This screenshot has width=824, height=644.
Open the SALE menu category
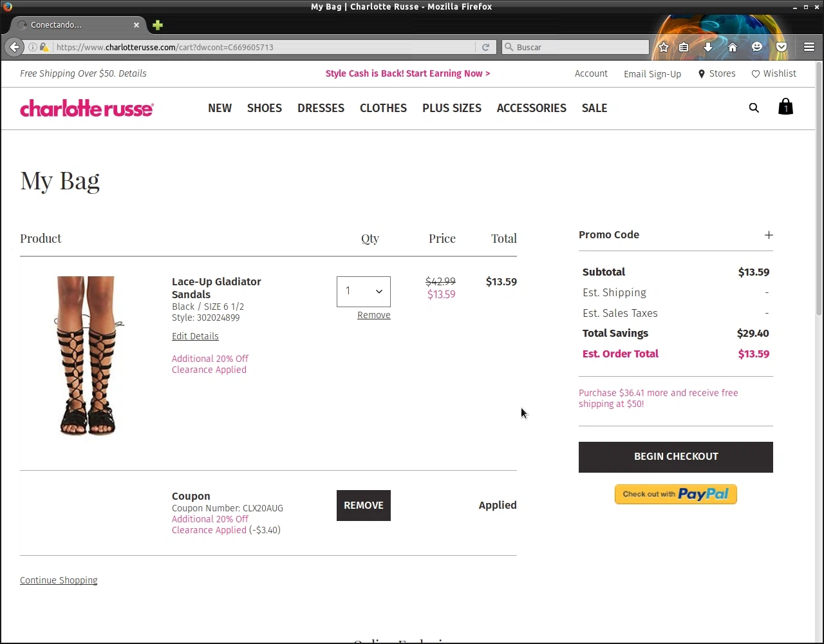pyautogui.click(x=594, y=108)
